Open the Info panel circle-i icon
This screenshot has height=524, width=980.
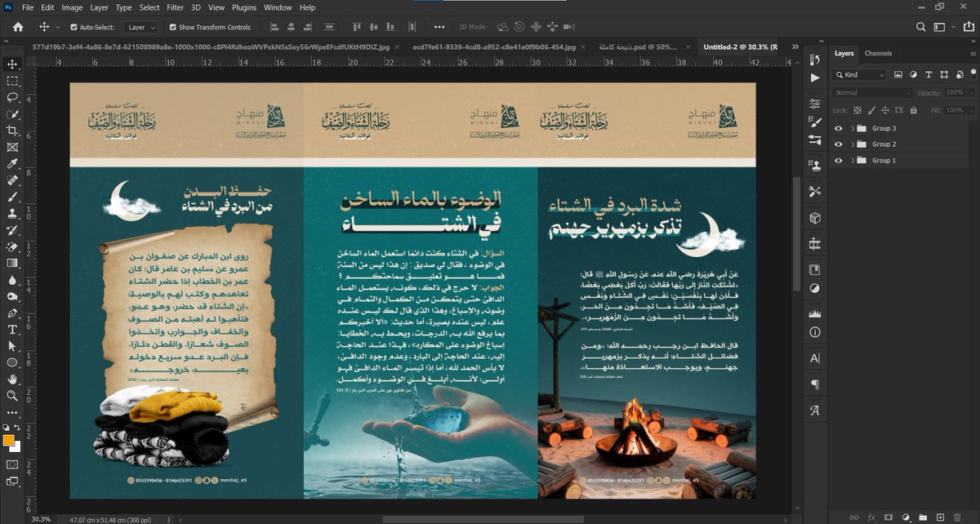(815, 332)
